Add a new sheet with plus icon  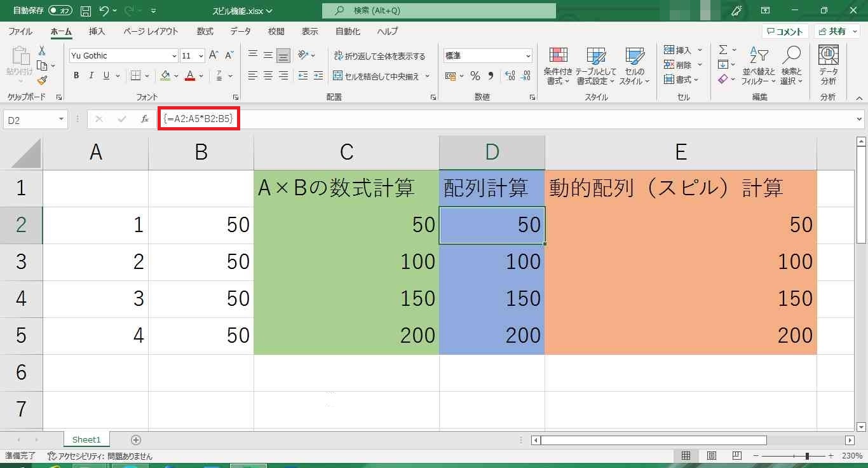(x=135, y=439)
